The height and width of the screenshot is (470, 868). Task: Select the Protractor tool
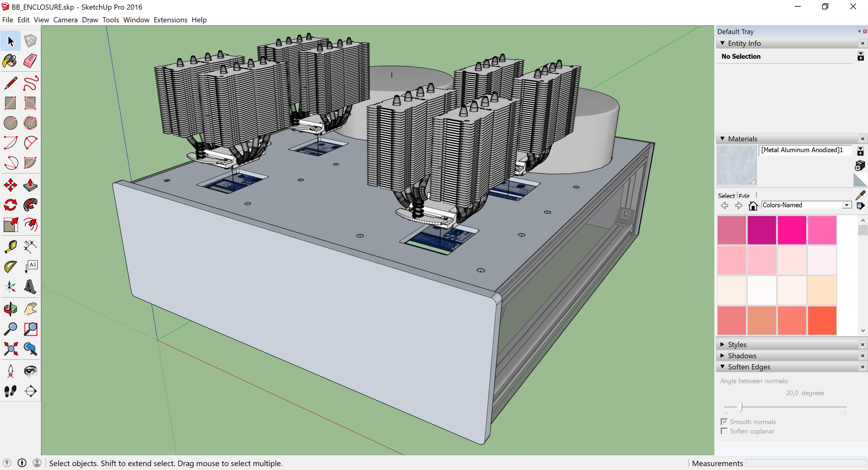(11, 267)
